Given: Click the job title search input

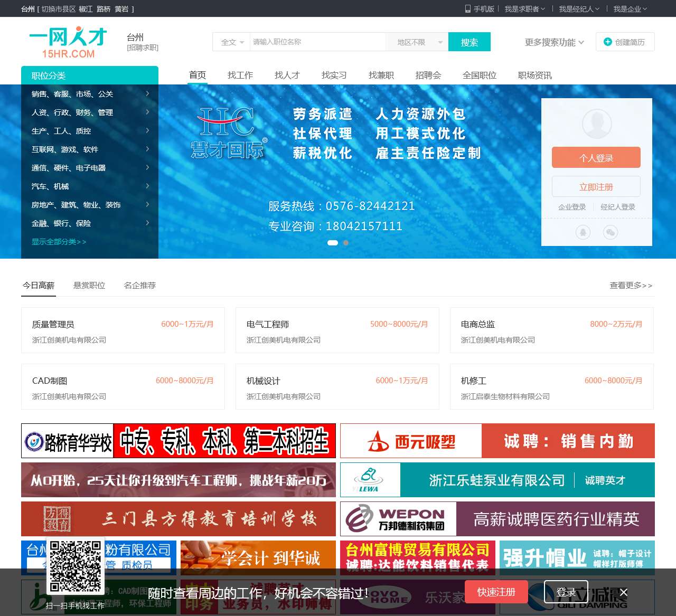Looking at the screenshot, I should click(318, 42).
